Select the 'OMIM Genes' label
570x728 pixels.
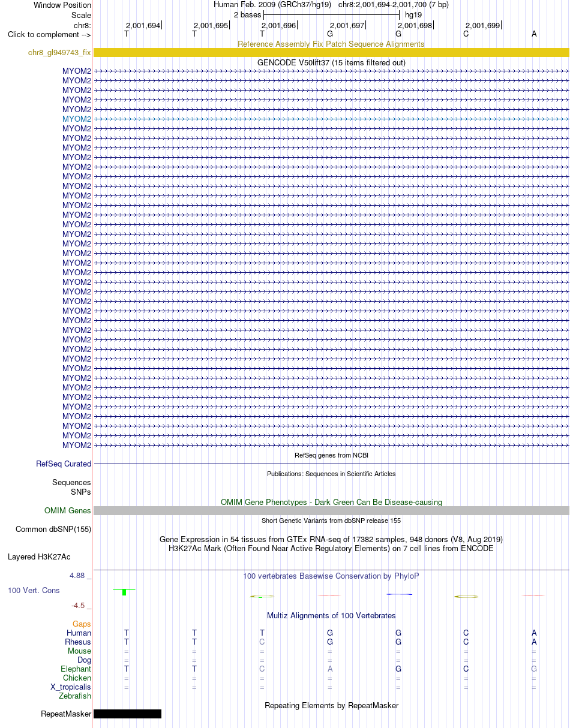pos(68,511)
